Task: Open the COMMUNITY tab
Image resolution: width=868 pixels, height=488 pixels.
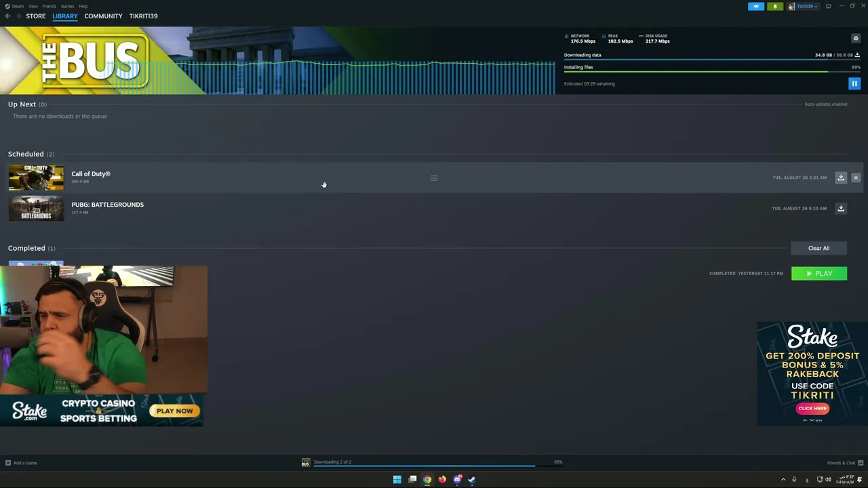Action: [103, 16]
